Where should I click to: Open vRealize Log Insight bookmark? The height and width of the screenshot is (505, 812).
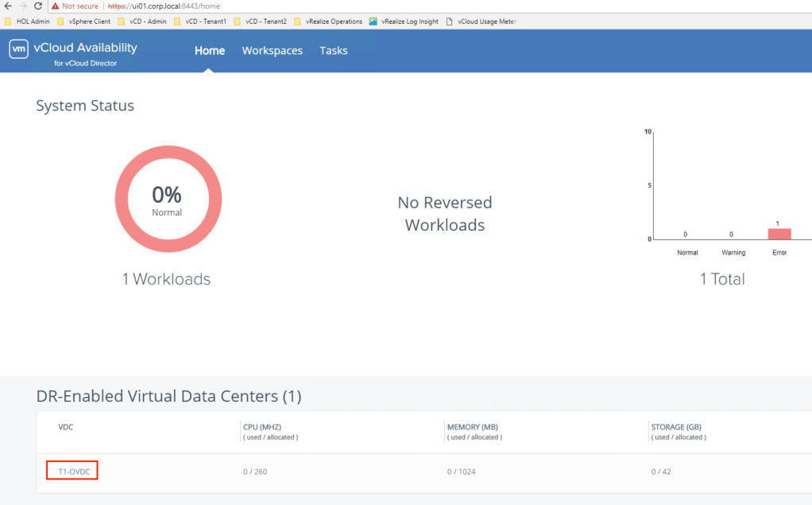(x=403, y=21)
